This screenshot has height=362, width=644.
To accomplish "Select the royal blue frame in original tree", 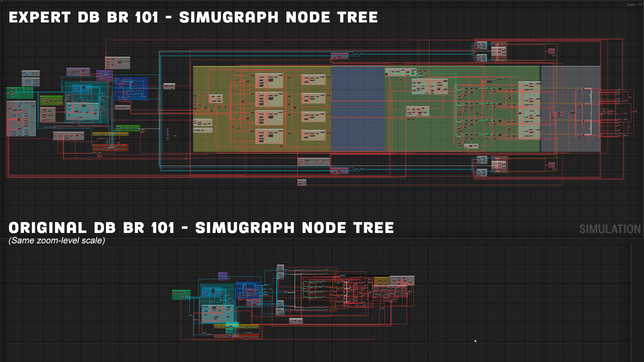I will pos(248,291).
